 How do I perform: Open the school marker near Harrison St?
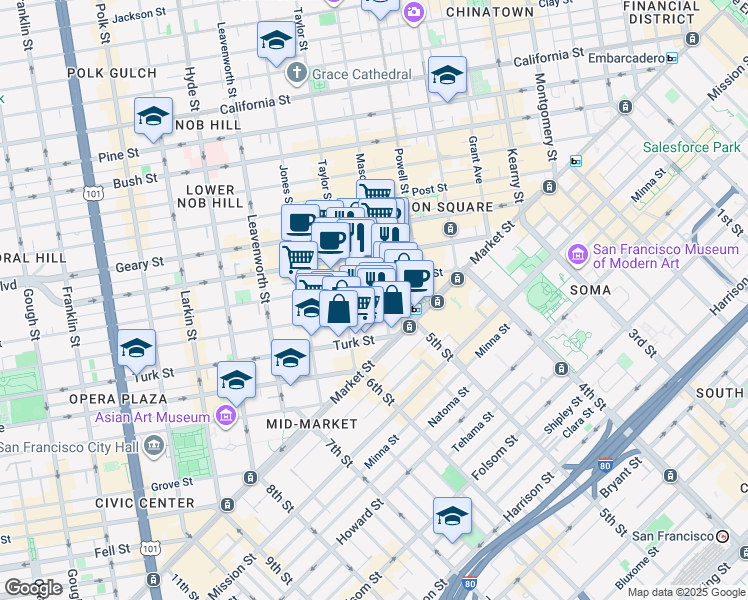coord(452,516)
